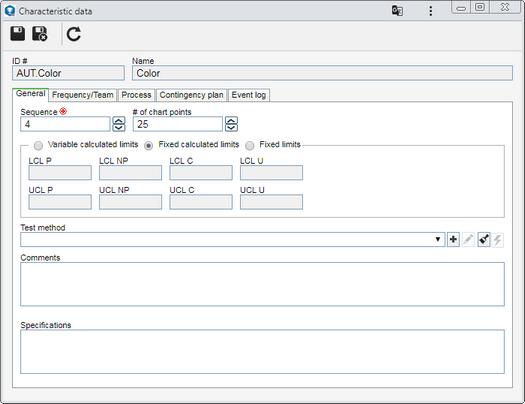This screenshot has width=525, height=404.
Task: Switch to the Event log tab
Action: (x=249, y=95)
